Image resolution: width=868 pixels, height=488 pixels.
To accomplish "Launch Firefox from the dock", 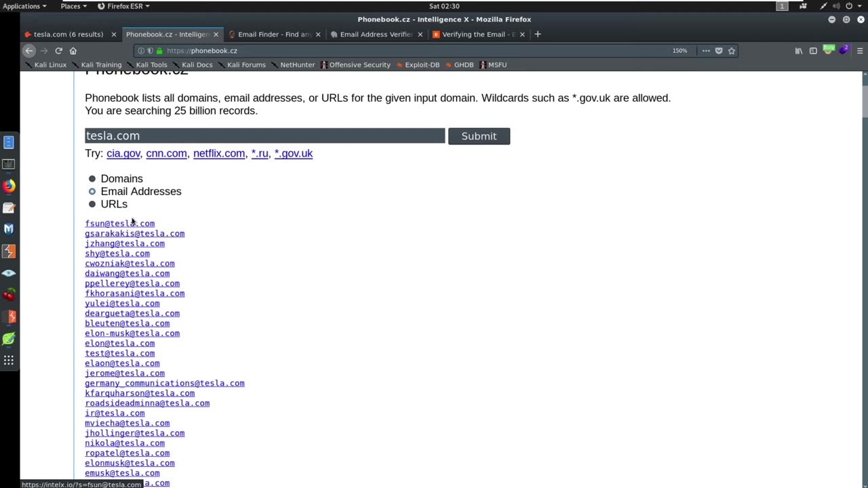I will pyautogui.click(x=9, y=186).
